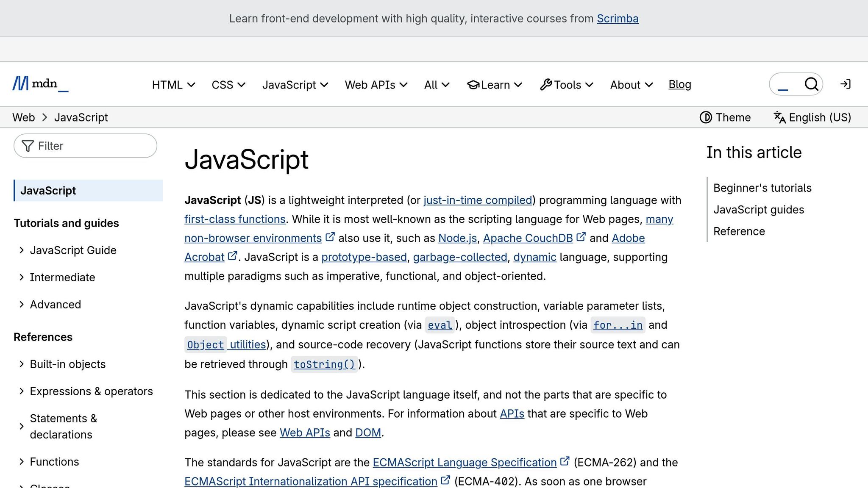This screenshot has height=488, width=868.
Task: Click the MDN logo
Action: tap(40, 84)
